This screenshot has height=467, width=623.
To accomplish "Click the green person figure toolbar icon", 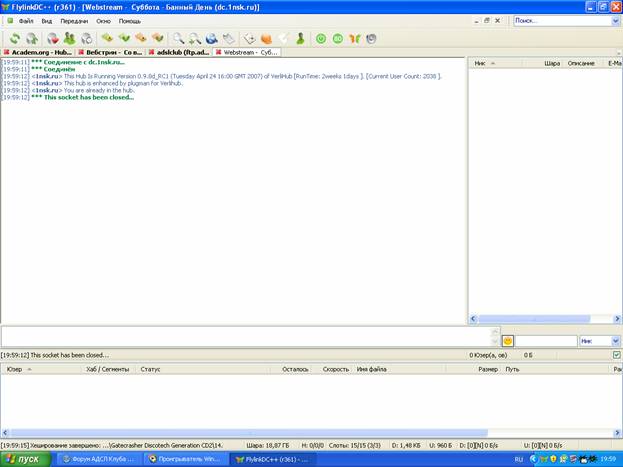I will click(x=300, y=39).
